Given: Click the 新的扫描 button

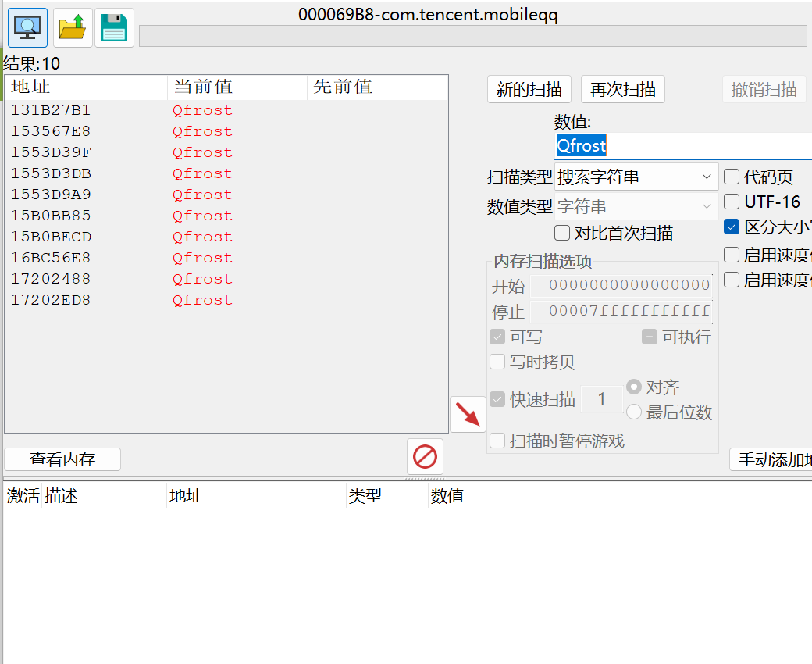Looking at the screenshot, I should point(529,89).
